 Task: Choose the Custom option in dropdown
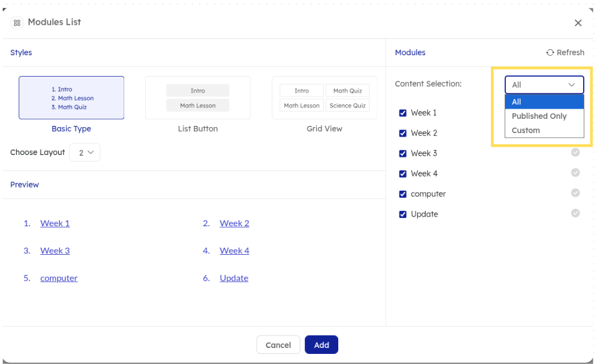526,131
